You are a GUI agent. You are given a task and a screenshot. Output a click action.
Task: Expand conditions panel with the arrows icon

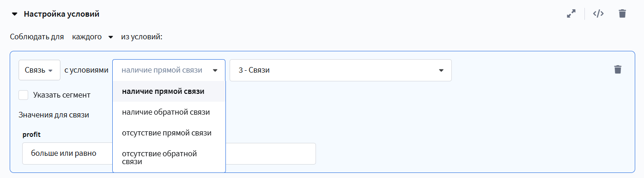point(571,14)
